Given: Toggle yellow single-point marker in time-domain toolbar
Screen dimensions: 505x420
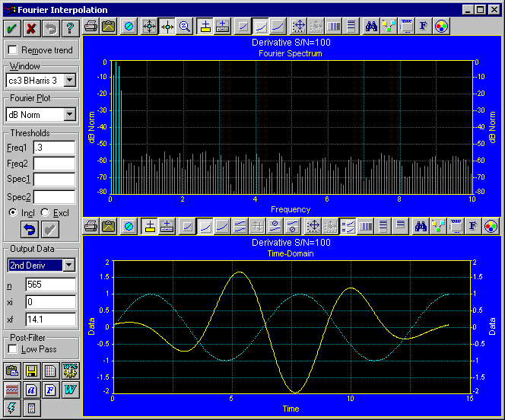Looking at the screenshot, I should point(149,227).
